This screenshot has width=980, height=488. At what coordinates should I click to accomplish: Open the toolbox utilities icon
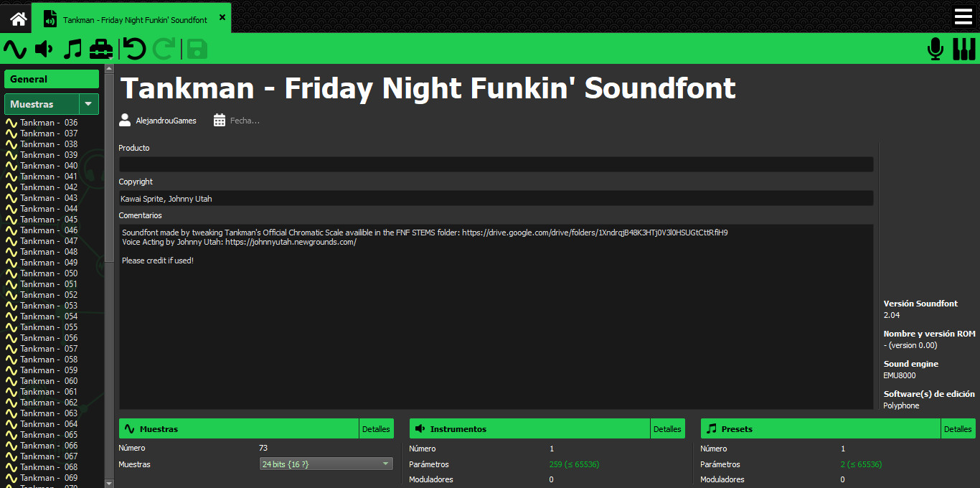(100, 49)
